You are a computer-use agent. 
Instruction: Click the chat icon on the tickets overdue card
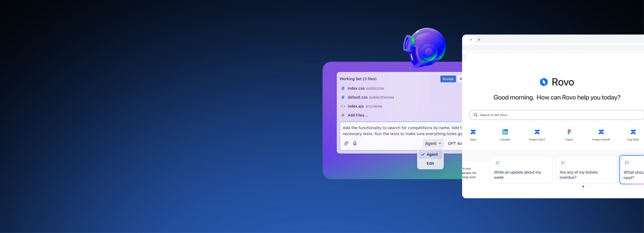[x=563, y=163]
